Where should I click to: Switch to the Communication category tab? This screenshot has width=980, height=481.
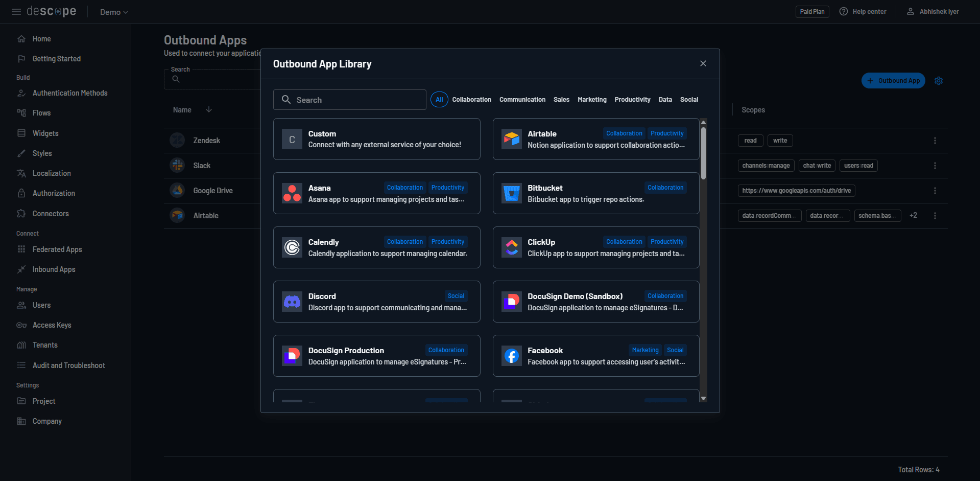[x=522, y=99]
